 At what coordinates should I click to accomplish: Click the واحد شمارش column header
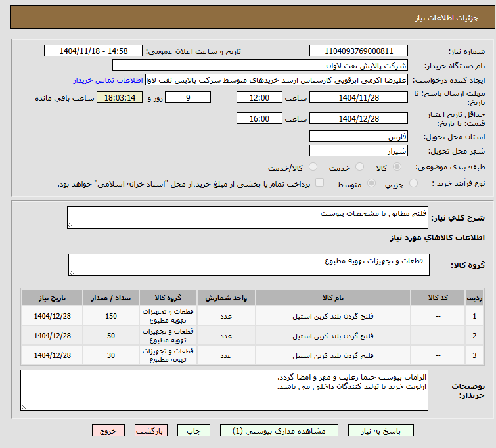point(226,298)
